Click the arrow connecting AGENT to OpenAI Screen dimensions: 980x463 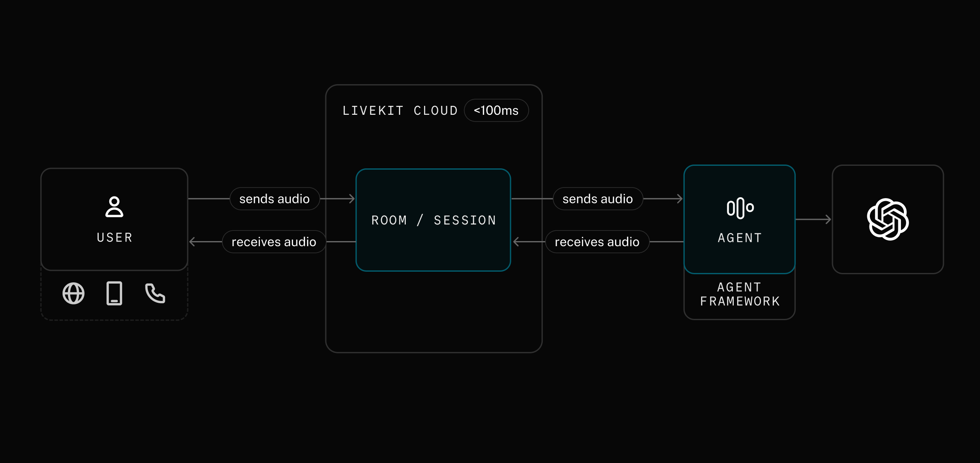coord(813,220)
